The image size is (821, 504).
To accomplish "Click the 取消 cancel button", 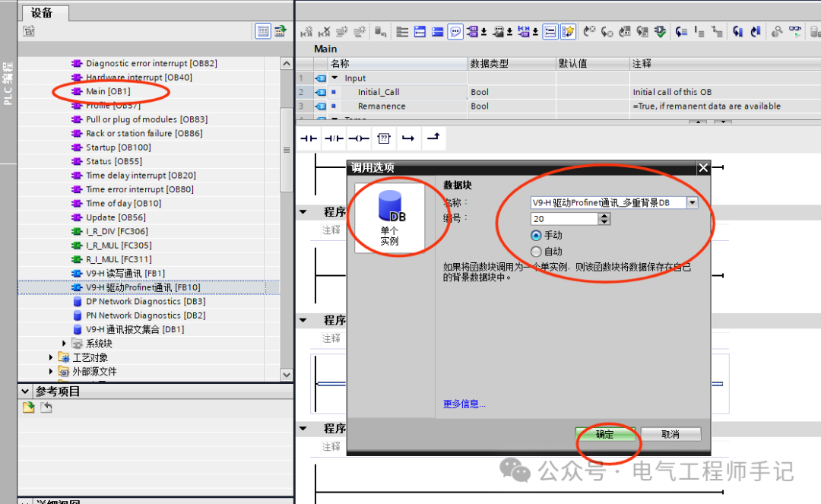I will pos(670,434).
